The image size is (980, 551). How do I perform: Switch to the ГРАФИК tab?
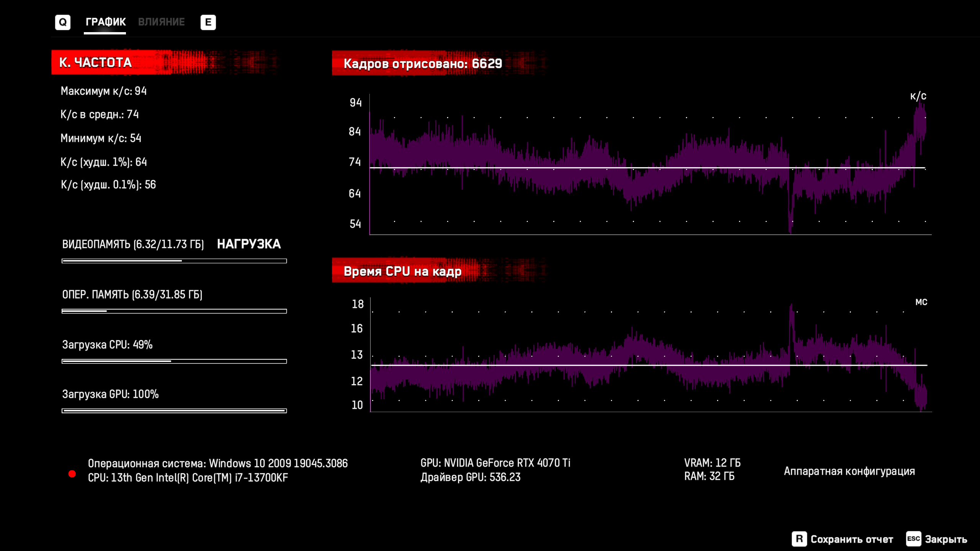point(105,22)
